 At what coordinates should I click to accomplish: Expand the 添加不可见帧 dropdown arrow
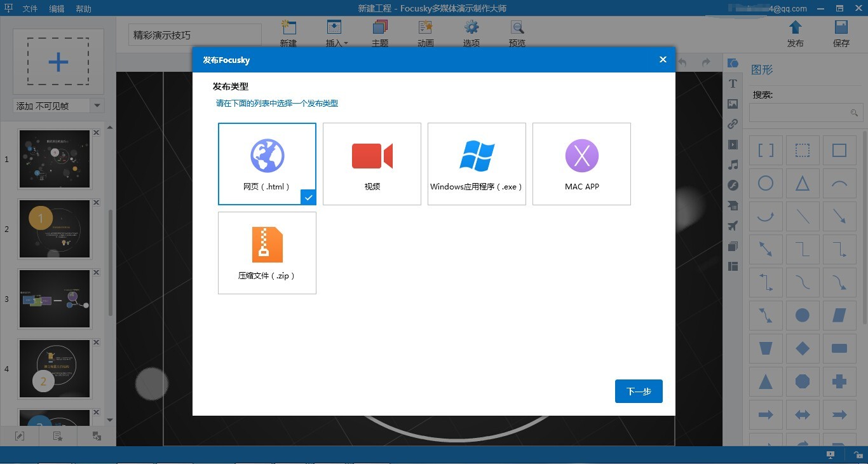(x=97, y=106)
